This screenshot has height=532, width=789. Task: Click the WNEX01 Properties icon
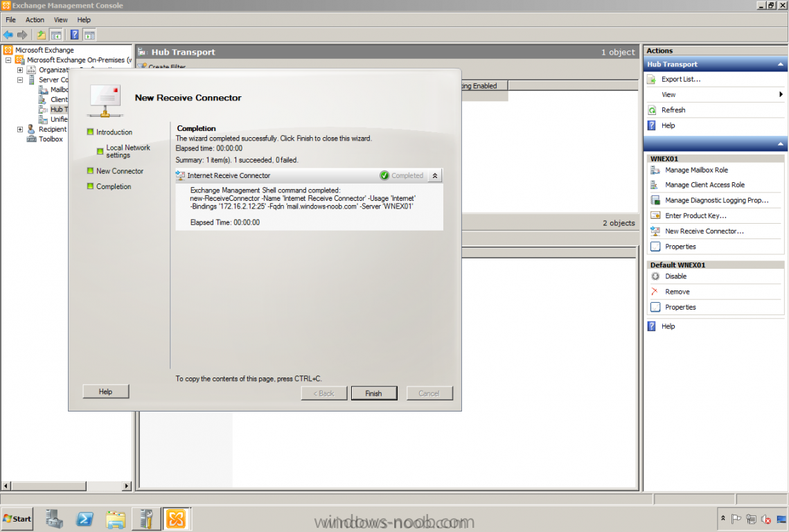click(x=655, y=247)
